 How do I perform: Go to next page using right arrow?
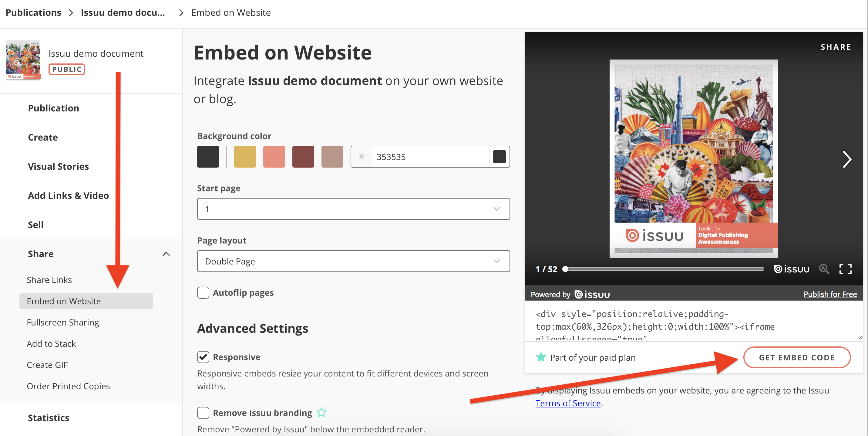847,159
